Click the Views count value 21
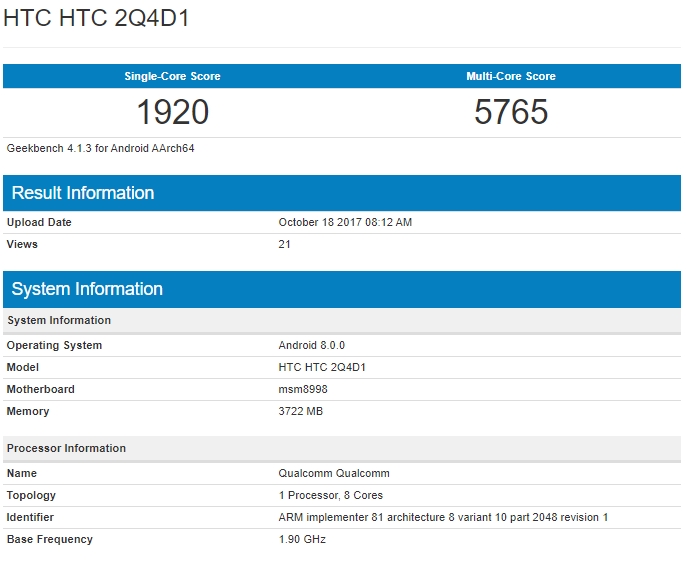The height and width of the screenshot is (564, 686). (x=285, y=244)
